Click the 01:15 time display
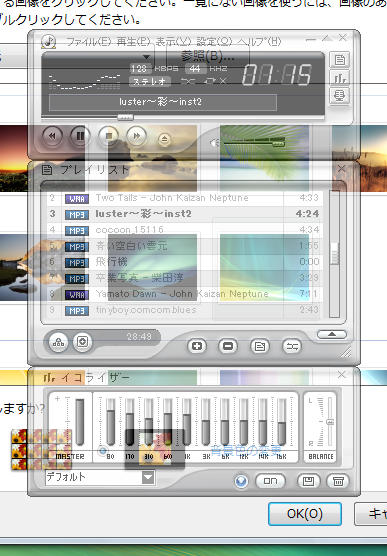This screenshot has width=387, height=556. point(277,75)
